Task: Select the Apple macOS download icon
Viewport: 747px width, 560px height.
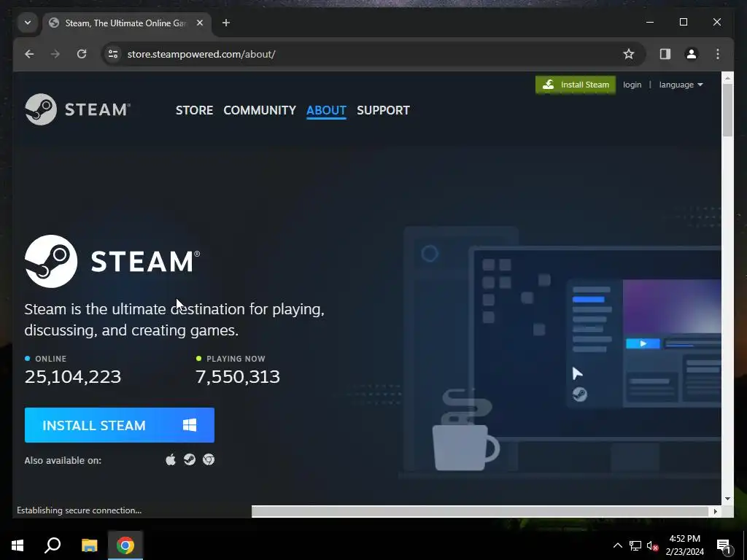Action: (x=171, y=460)
